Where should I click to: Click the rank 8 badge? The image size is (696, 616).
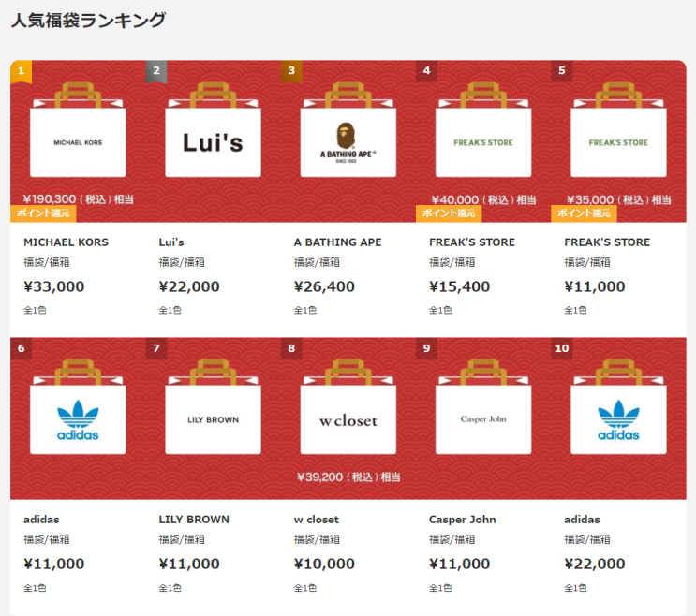pos(291,348)
